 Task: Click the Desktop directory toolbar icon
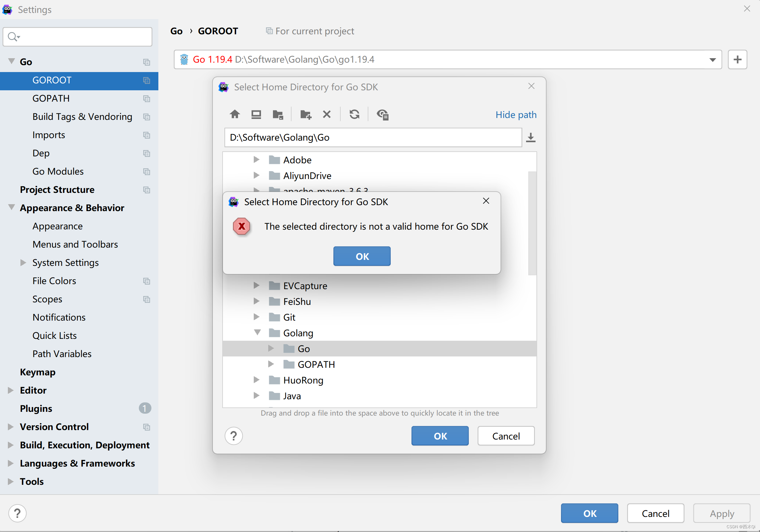(256, 115)
